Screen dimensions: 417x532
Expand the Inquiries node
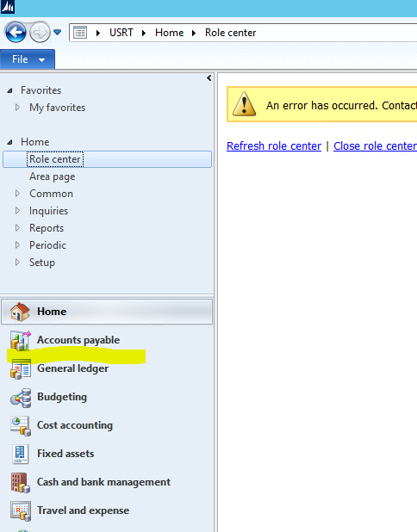(x=17, y=210)
